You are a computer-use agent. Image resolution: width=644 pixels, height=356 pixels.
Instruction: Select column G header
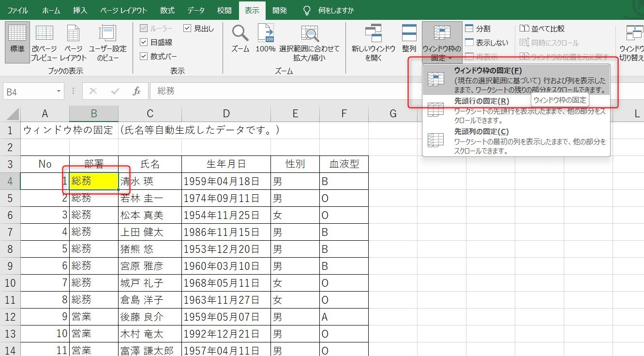tap(393, 114)
